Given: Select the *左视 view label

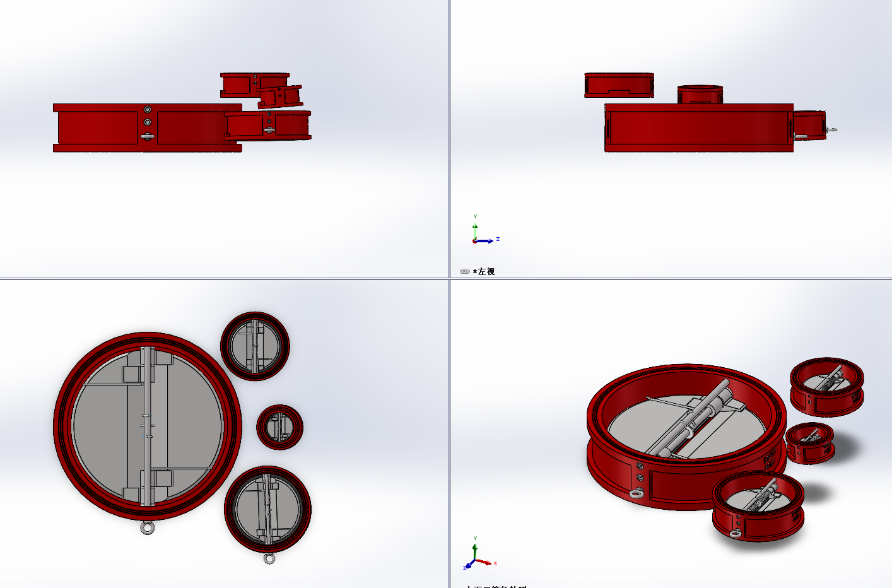Looking at the screenshot, I should 484,271.
